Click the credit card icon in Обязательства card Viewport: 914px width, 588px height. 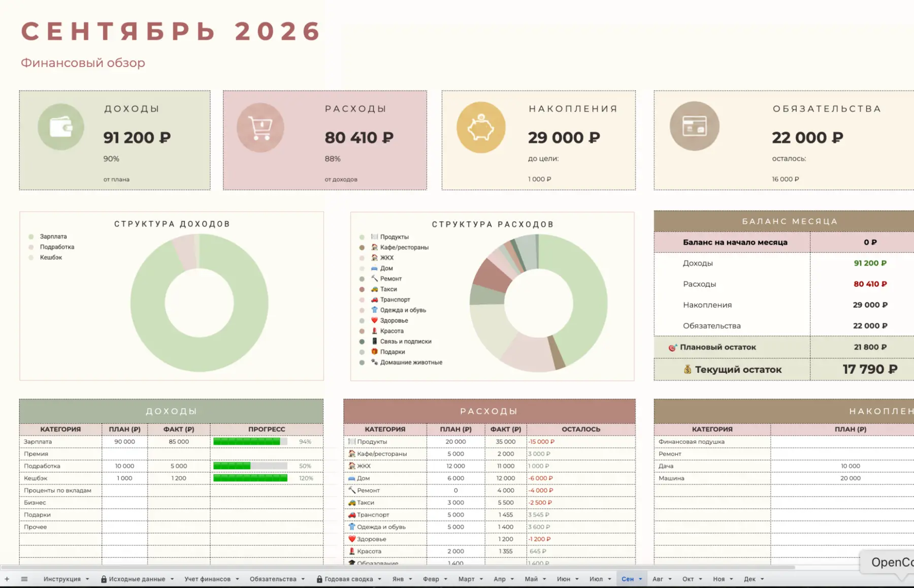click(694, 126)
